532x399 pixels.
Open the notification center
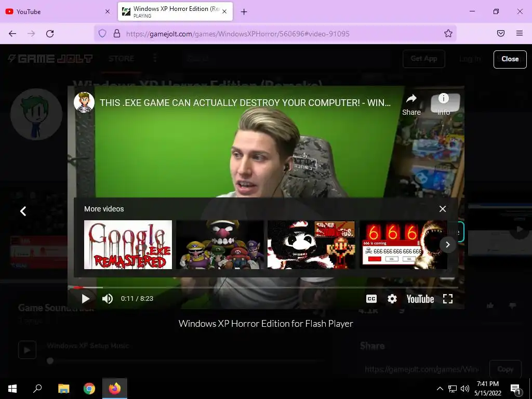[515, 389]
